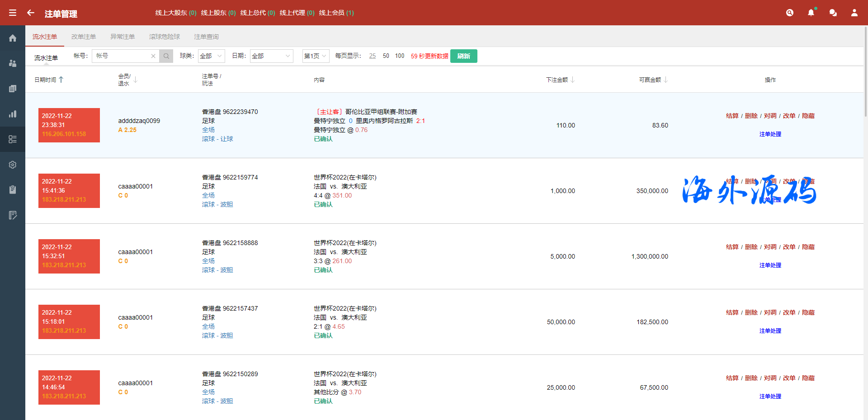Switch to the 滚球危险球 tab
This screenshot has height=420, width=868.
[165, 37]
